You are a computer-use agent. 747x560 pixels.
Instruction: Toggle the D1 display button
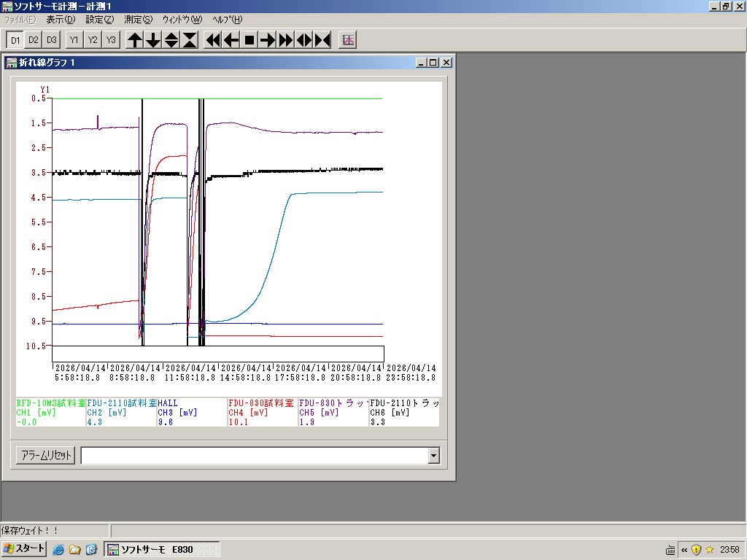pos(15,40)
